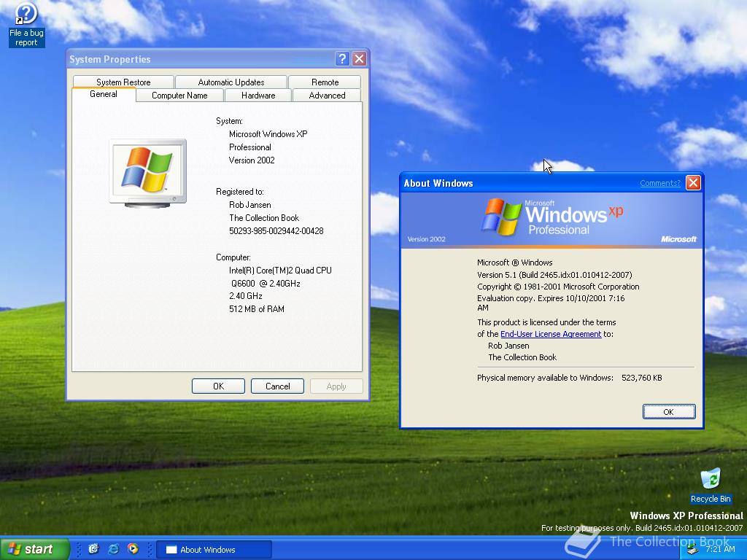Click 'Version 2002' in System Properties
The width and height of the screenshot is (747, 560).
[x=252, y=160]
